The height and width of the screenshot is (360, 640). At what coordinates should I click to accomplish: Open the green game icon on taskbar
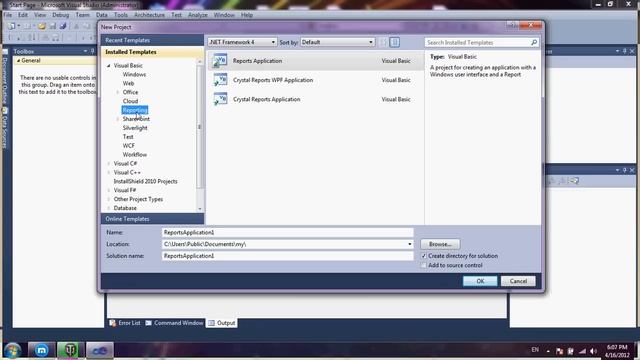(70, 350)
